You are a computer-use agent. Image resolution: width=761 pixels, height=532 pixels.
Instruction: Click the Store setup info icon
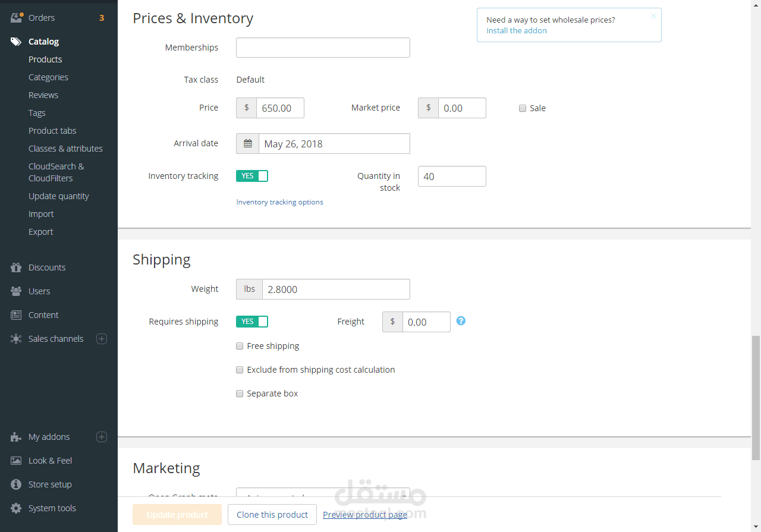click(x=16, y=484)
